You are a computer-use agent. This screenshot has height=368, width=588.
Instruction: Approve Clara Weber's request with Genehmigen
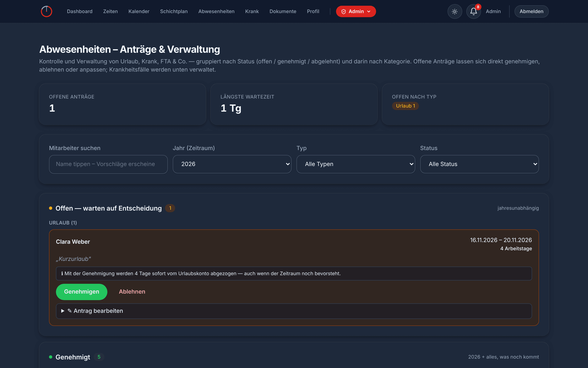[82, 292]
